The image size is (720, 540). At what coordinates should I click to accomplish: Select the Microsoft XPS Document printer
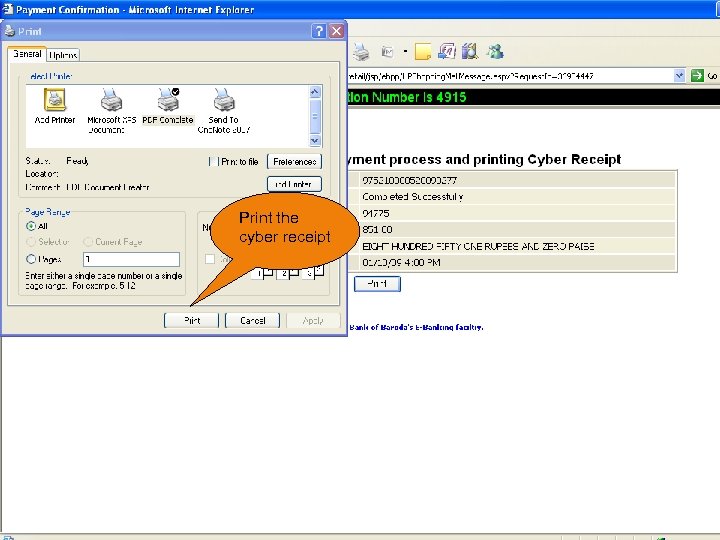pos(112,111)
